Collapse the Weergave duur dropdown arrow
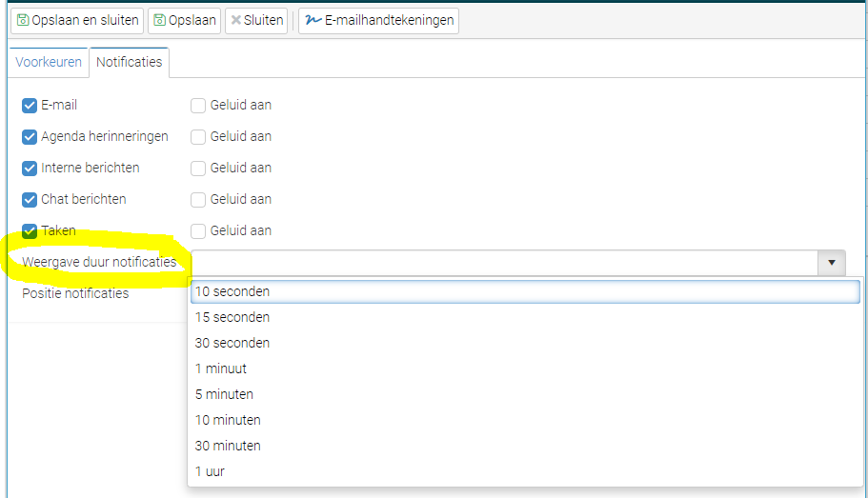 pyautogui.click(x=832, y=263)
